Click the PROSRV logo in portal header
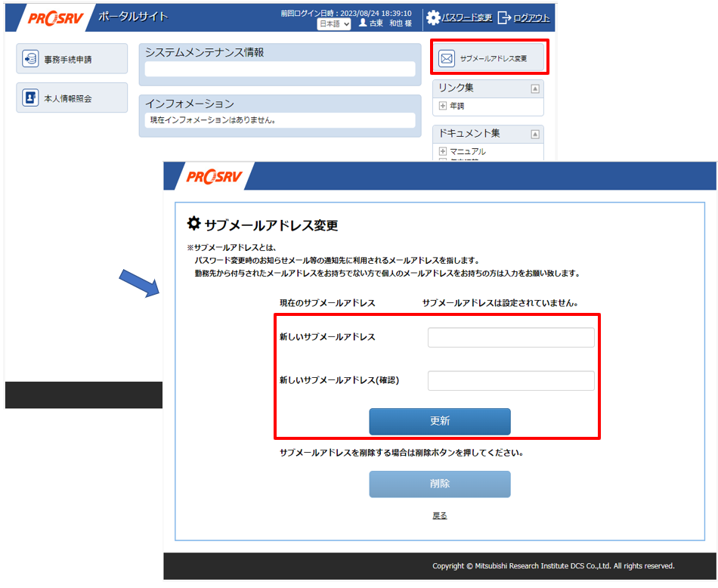The width and height of the screenshot is (718, 588). click(x=56, y=18)
